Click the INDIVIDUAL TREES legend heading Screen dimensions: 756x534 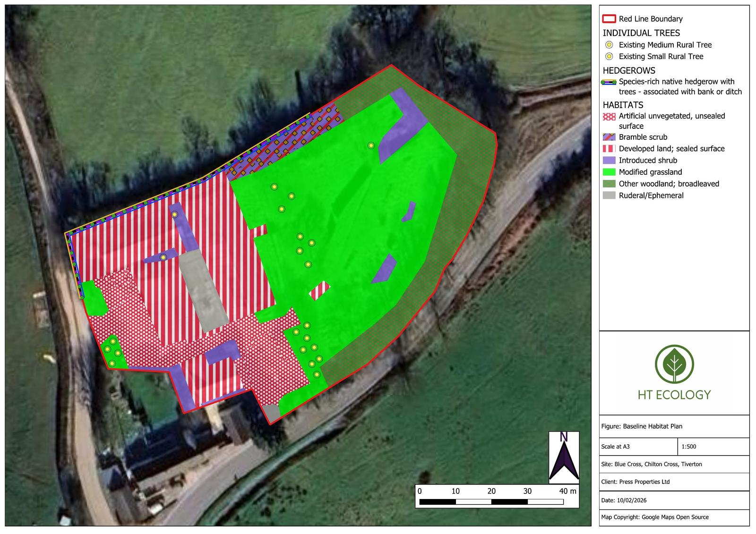click(x=641, y=33)
